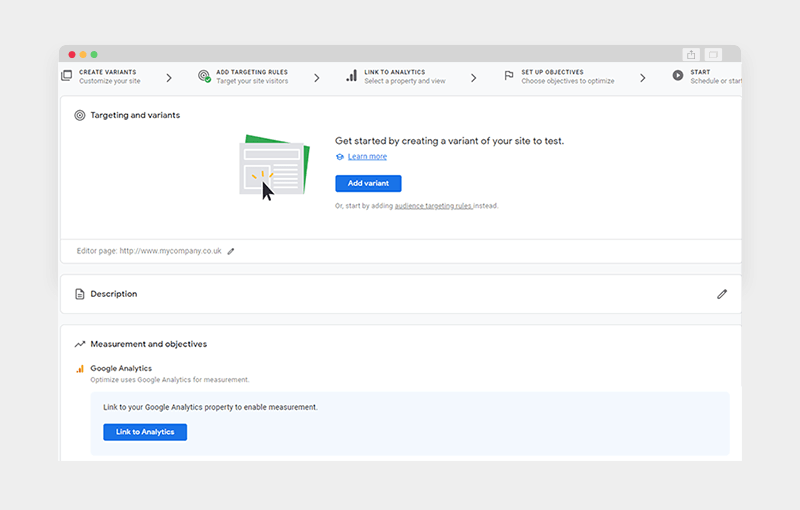Click the Measurement and objectives trend icon
The image size is (800, 510).
coord(80,344)
